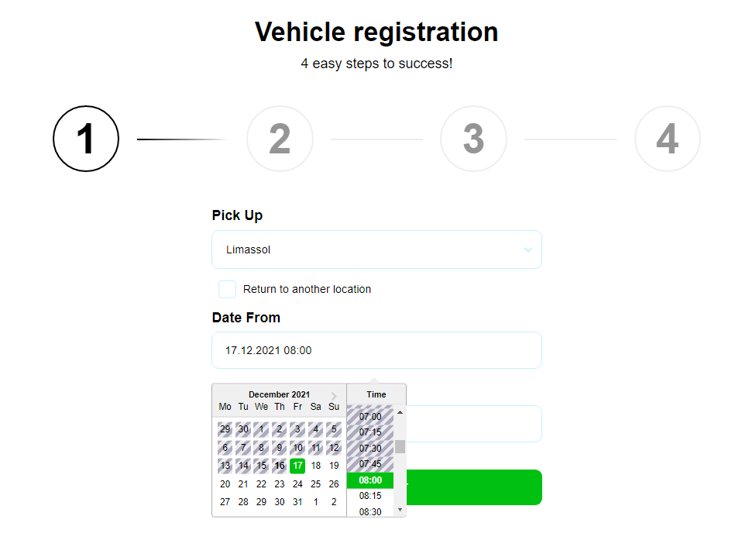Jump to step 4 circle
The image size is (756, 554).
(667, 139)
